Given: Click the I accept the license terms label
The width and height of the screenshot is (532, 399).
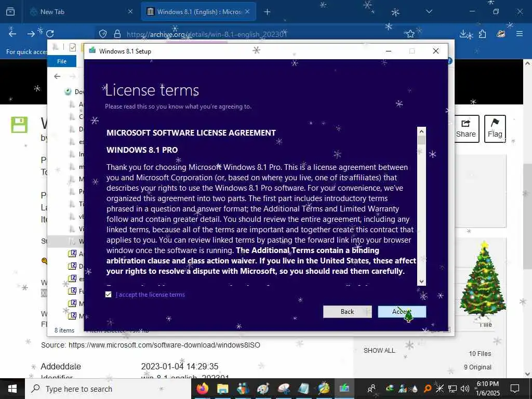Looking at the screenshot, I should (150, 295).
